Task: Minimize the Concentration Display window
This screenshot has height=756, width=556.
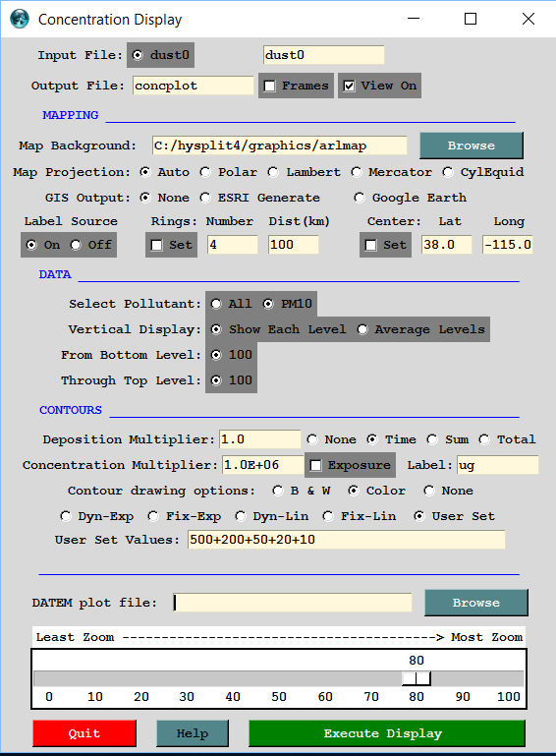Action: point(414,19)
